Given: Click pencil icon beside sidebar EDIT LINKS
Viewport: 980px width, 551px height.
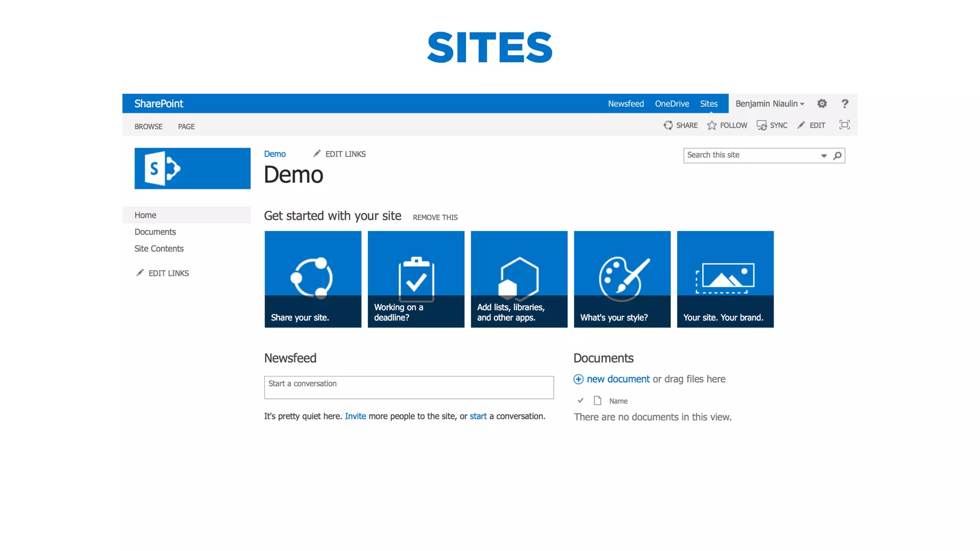Looking at the screenshot, I should click(x=140, y=273).
